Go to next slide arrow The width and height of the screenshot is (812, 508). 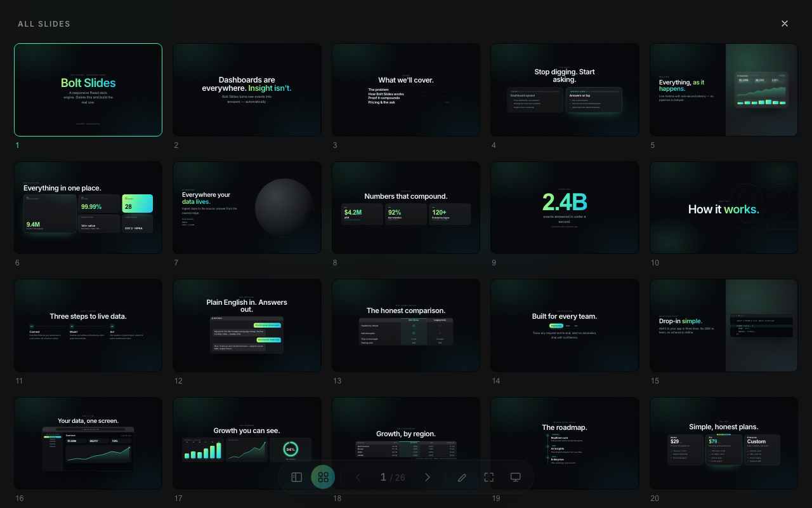pos(428,477)
